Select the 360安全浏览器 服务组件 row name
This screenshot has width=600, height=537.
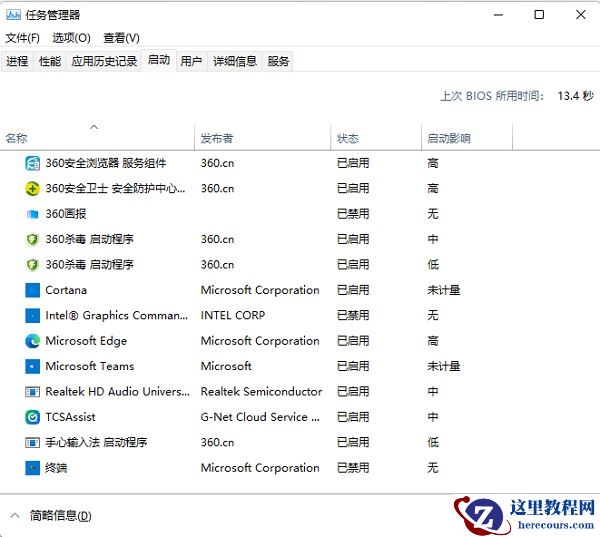[106, 163]
